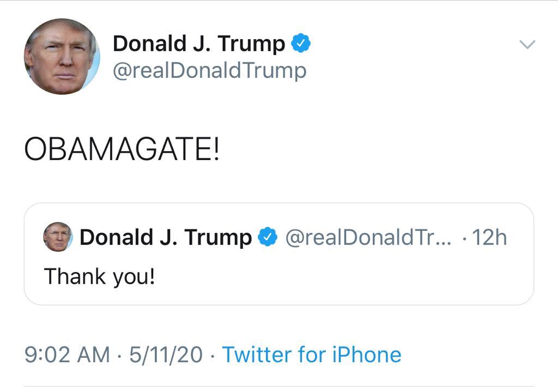Screen dimensions: 558x392
Task: Click the dot separator before "Twitter for iPhone"
Action: click(x=212, y=356)
